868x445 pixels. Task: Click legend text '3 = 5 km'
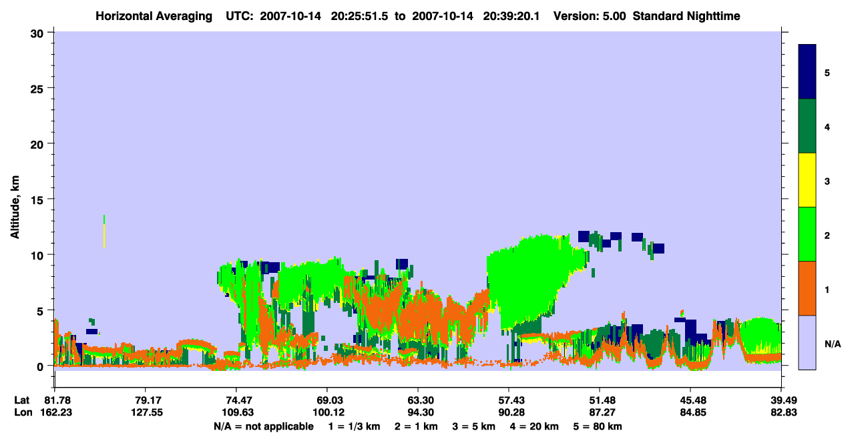473,426
